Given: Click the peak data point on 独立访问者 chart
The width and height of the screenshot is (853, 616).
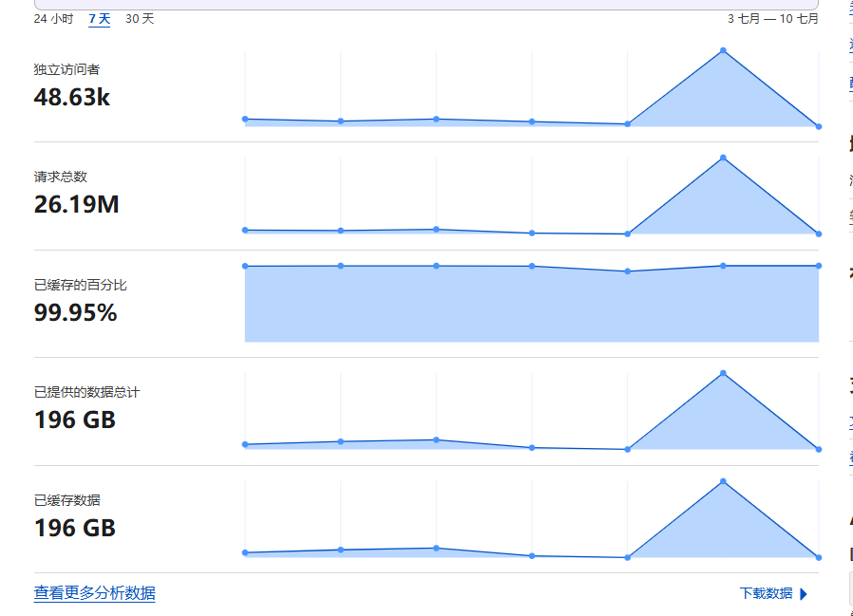Looking at the screenshot, I should click(723, 48).
